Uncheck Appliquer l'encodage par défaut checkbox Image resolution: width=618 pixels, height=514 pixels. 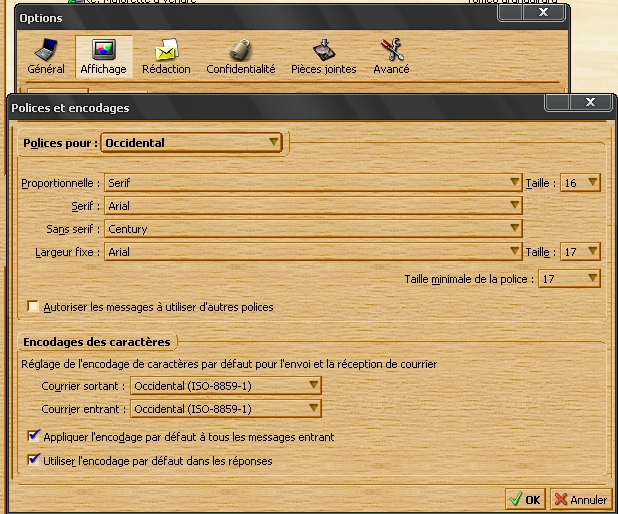click(x=34, y=437)
